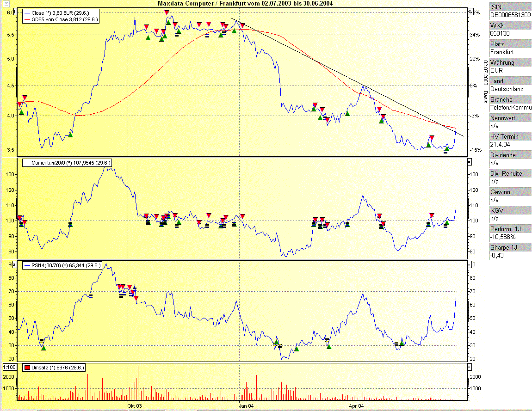Viewport: 532px width, 411px height.
Task: Select the '-0,43' Sharpe value
Action: click(497, 255)
